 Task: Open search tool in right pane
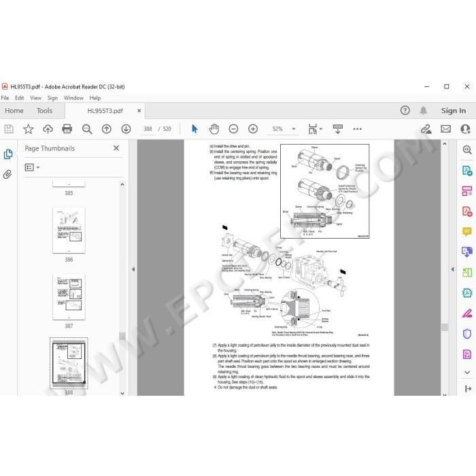467,150
